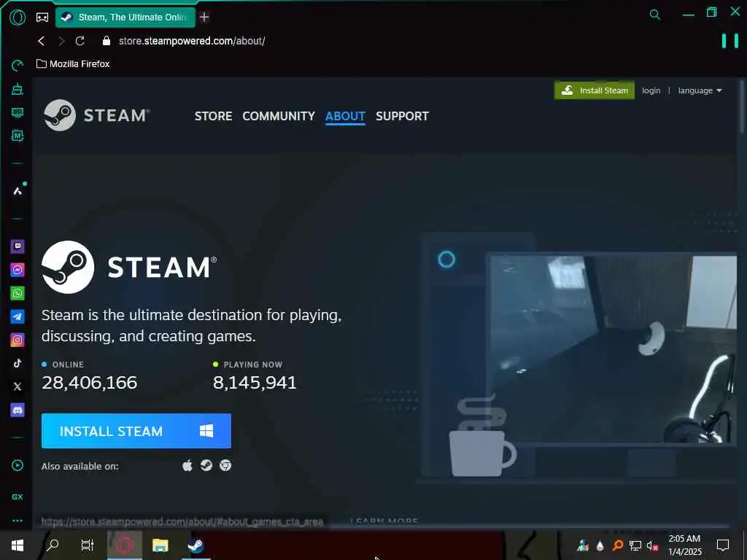The width and height of the screenshot is (747, 560).
Task: Click green Install Steam header button
Action: click(x=594, y=90)
